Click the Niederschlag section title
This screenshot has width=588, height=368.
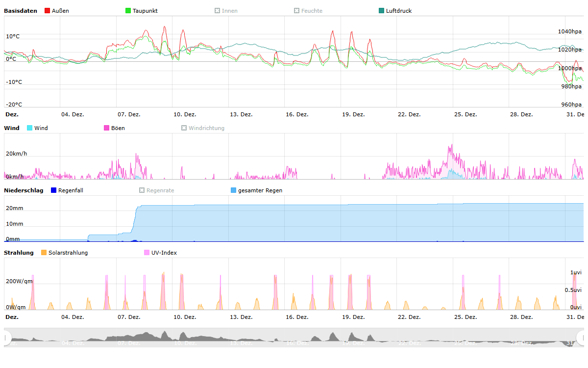pos(24,190)
